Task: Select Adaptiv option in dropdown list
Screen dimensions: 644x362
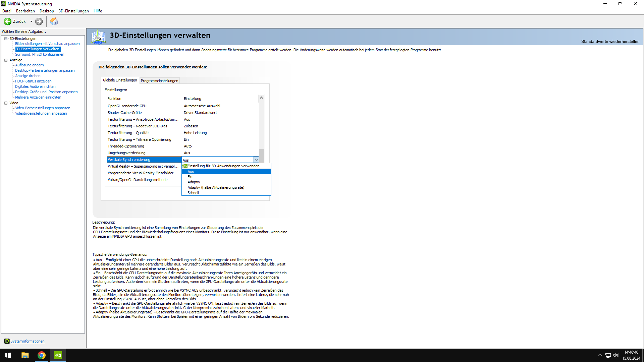Action: 194,182
